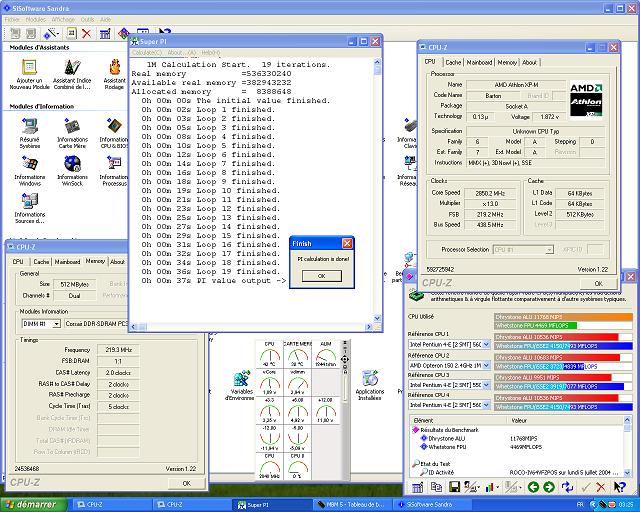The image size is (640, 512).
Task: Open the Applications Installées icon
Action: (x=370, y=378)
